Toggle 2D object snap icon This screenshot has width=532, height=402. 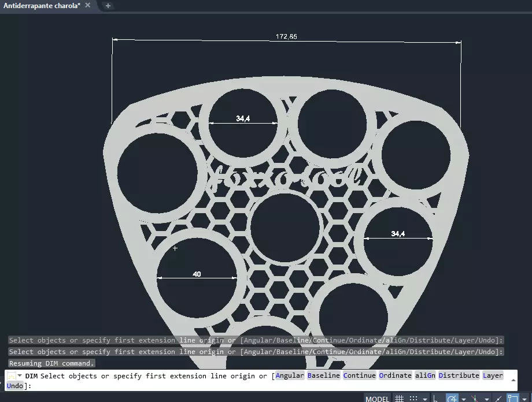pos(513,399)
